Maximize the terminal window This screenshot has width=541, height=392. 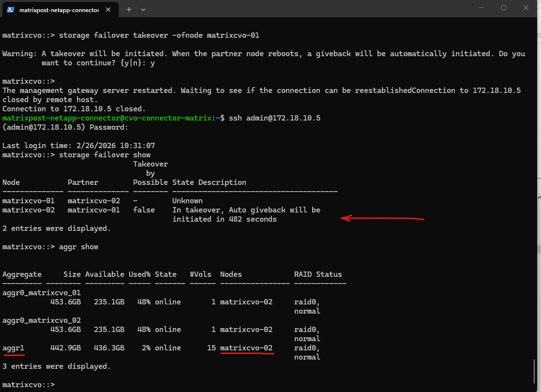point(504,8)
